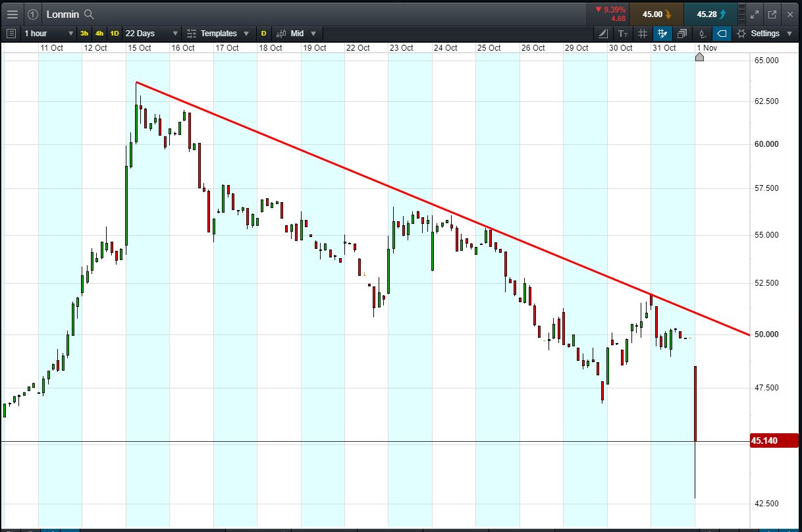Click the grey marker under 1 Nov
Image resolution: width=802 pixels, height=532 pixels.
[x=699, y=57]
